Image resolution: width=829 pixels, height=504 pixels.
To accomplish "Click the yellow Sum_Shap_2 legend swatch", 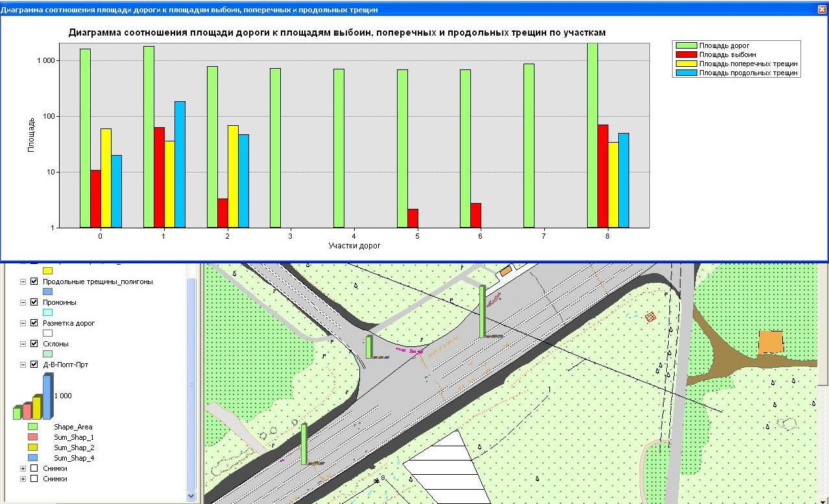I will click(x=32, y=448).
